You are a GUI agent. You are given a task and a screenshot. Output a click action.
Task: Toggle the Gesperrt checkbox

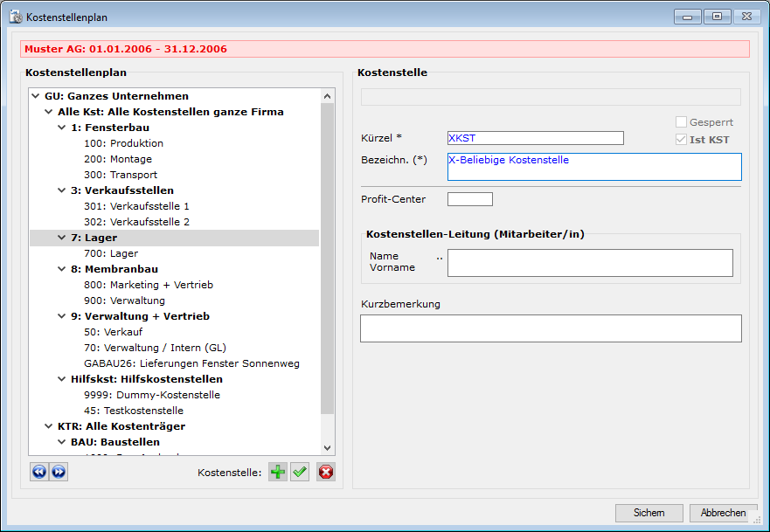click(681, 123)
